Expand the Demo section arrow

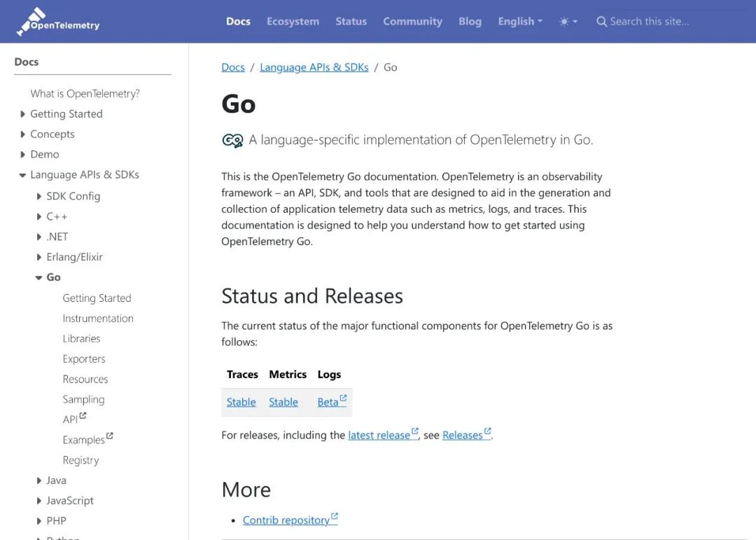pos(22,155)
